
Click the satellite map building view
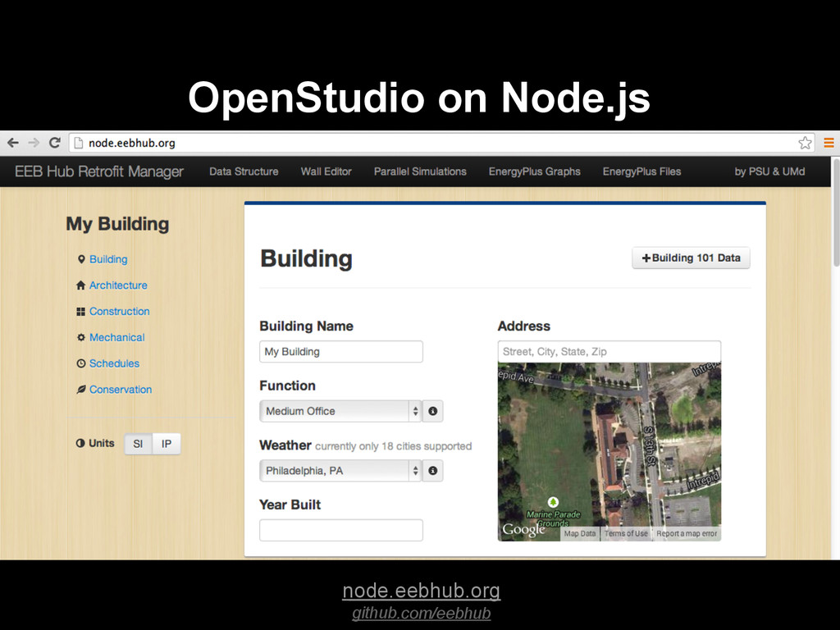point(609,452)
